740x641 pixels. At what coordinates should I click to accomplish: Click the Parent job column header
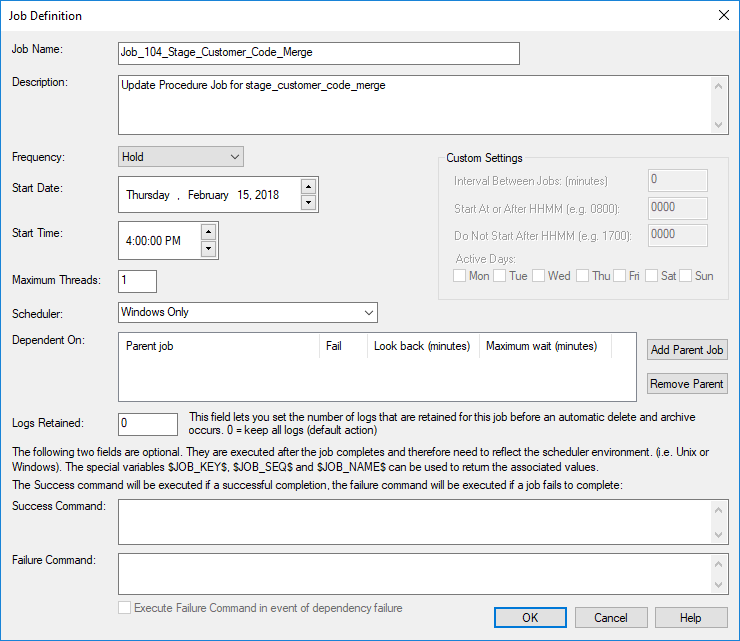(219, 346)
